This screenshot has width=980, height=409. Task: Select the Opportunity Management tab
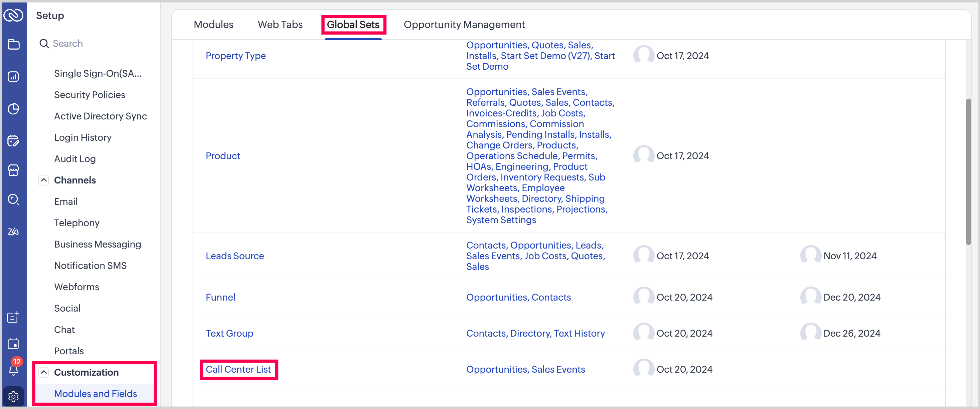coord(464,25)
